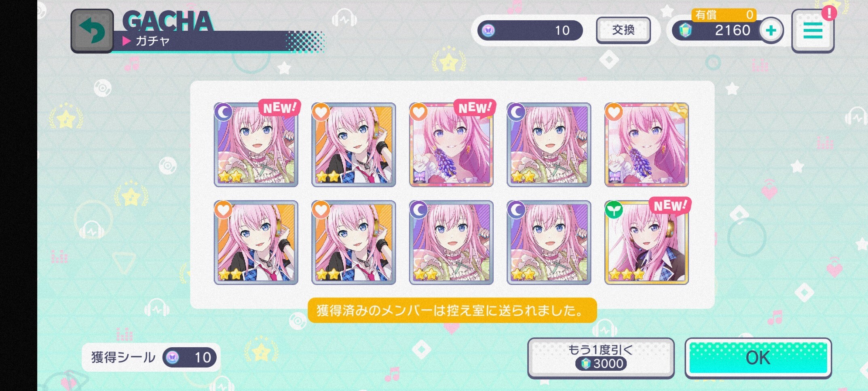The width and height of the screenshot is (868, 391).
Task: Tap the green back arrow button
Action: 92,31
